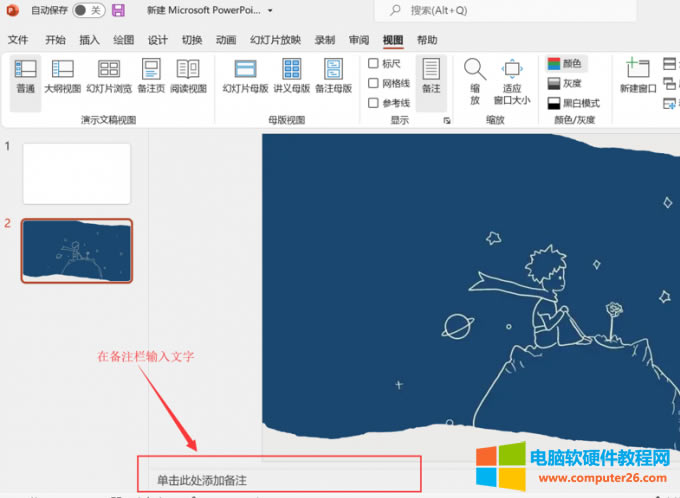Switch to 大纲视图 outline view
Viewport: 680px width, 498px height.
tap(62, 76)
